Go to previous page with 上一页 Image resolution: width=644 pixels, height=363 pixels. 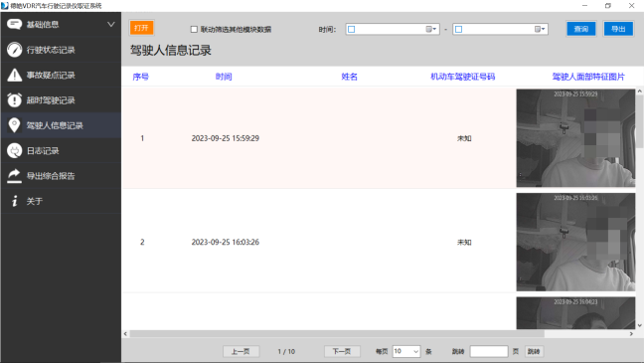pos(241,351)
